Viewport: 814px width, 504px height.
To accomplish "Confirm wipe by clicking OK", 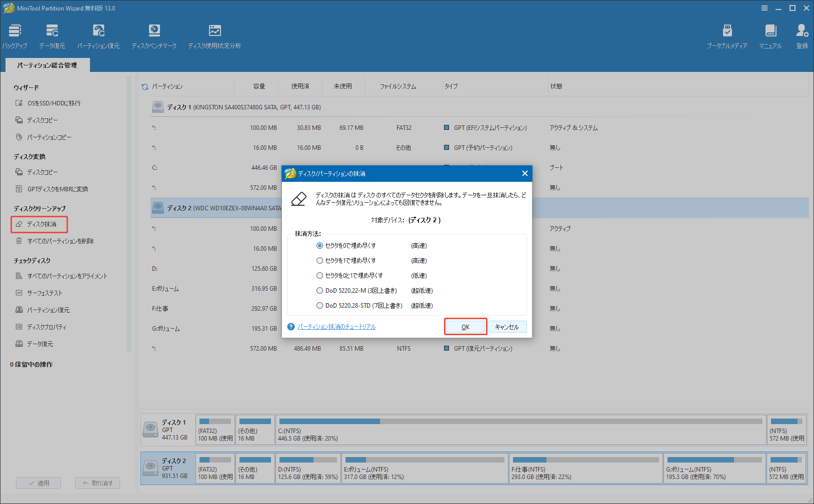I will tap(465, 326).
